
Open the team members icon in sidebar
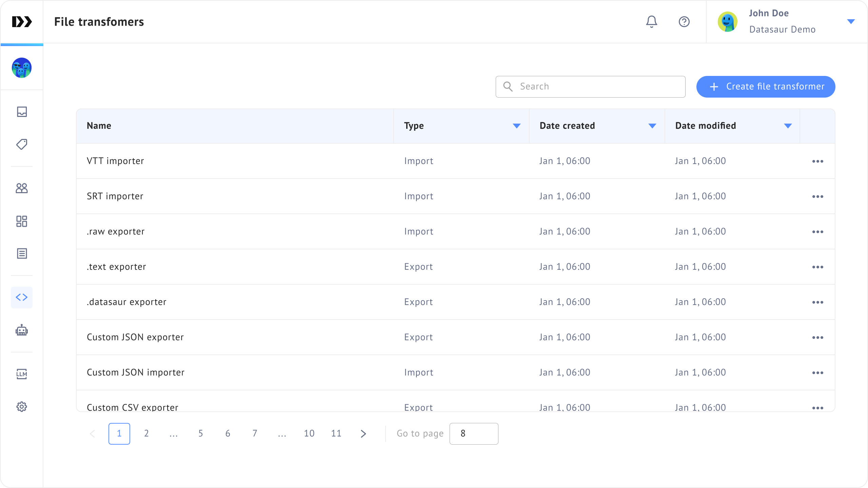pyautogui.click(x=22, y=188)
